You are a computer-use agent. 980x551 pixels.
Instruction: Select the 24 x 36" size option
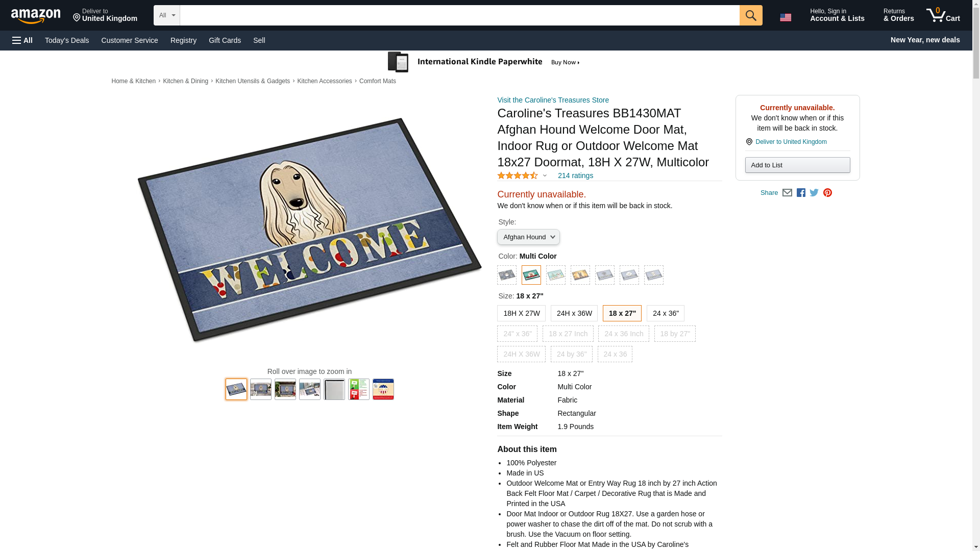pos(665,313)
